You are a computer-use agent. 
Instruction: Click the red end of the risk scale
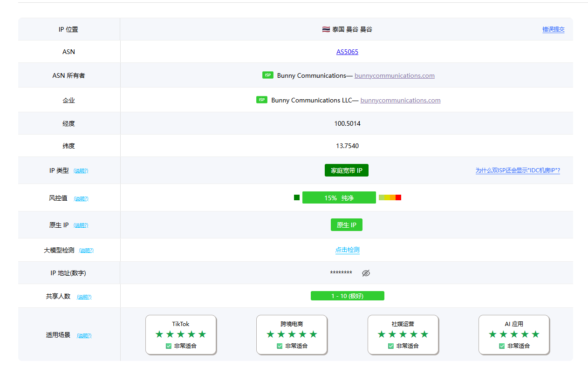(x=398, y=197)
